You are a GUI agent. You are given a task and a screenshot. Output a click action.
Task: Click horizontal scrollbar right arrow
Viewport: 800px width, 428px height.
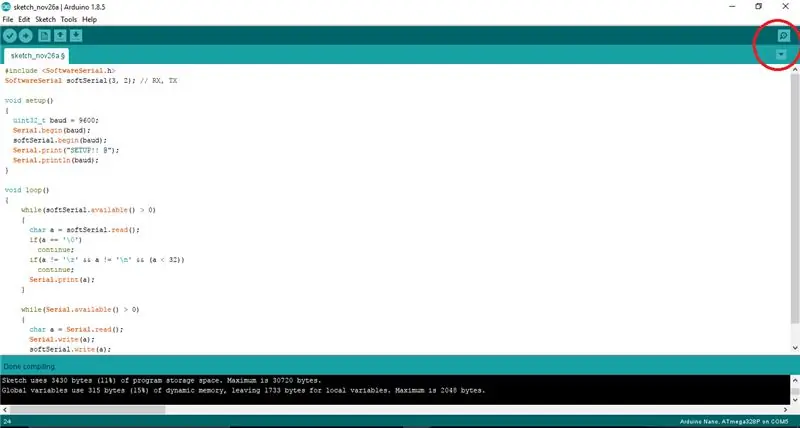(786, 410)
